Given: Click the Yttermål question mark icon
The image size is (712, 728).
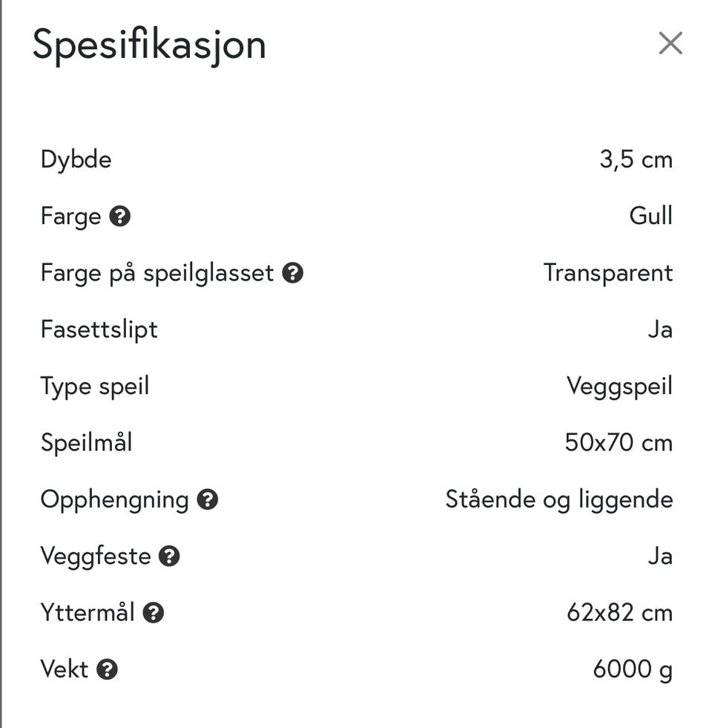Looking at the screenshot, I should [x=154, y=613].
